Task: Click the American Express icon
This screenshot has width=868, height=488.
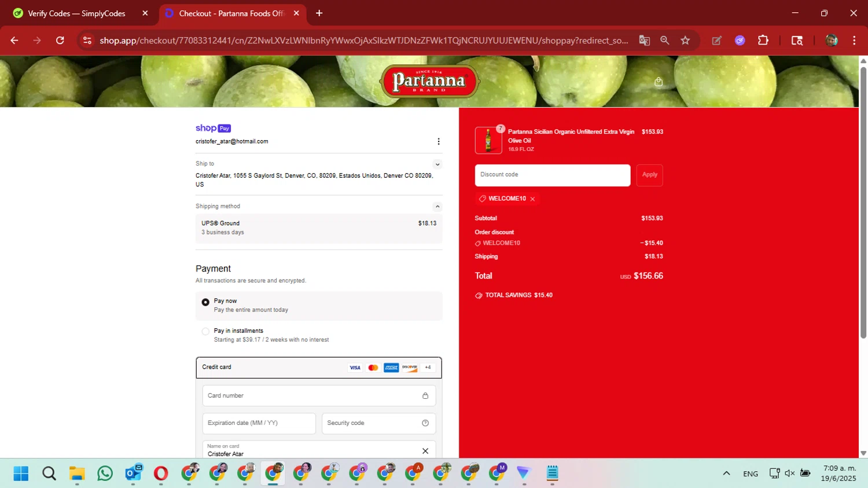Action: (391, 368)
